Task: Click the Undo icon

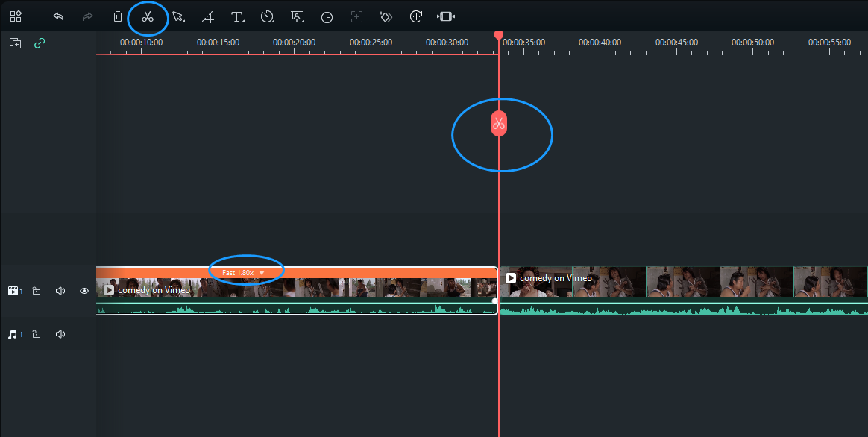Action: click(58, 16)
